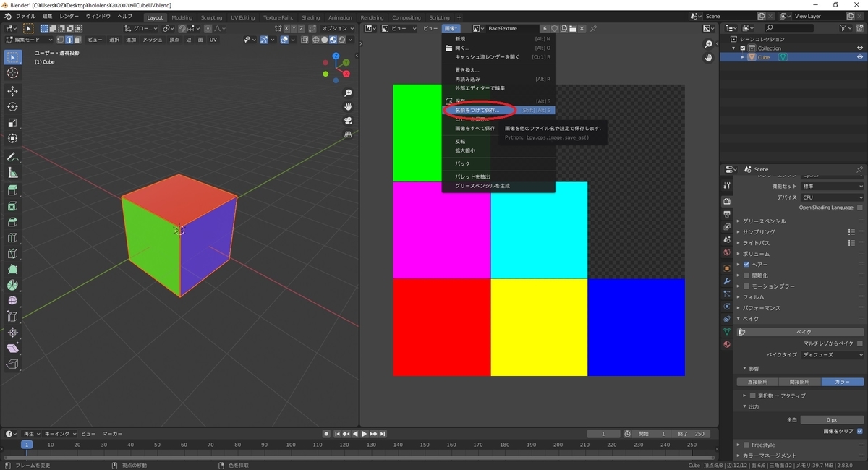The image size is (868, 470).
Task: Unlink the BakeTexture image with X icon
Action: tap(583, 28)
